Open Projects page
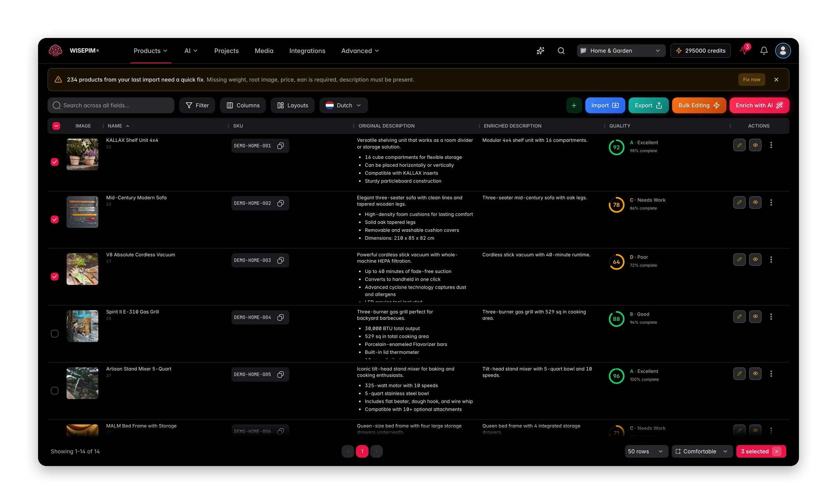The width and height of the screenshot is (837, 504). click(x=226, y=51)
